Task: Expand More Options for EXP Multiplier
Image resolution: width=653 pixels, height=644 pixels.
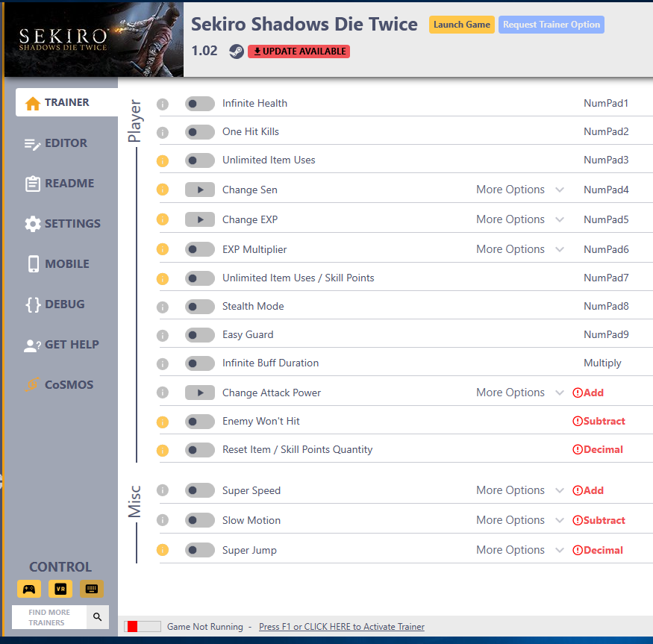Action: click(519, 249)
